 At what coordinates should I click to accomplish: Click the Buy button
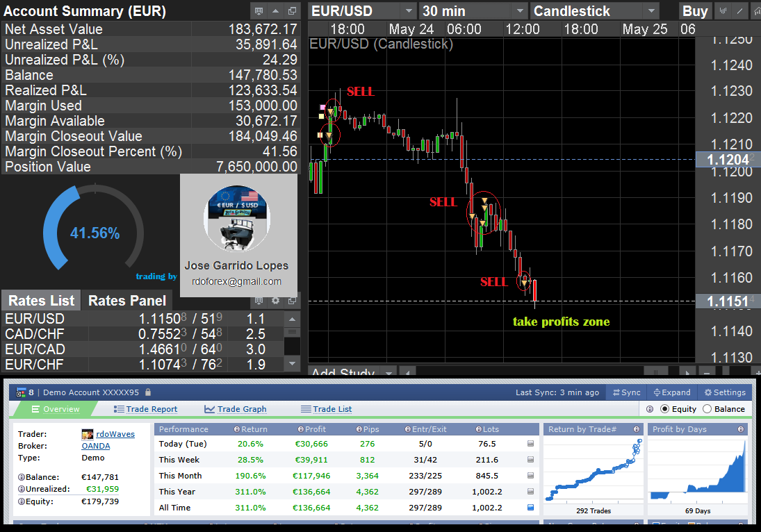[x=694, y=10]
